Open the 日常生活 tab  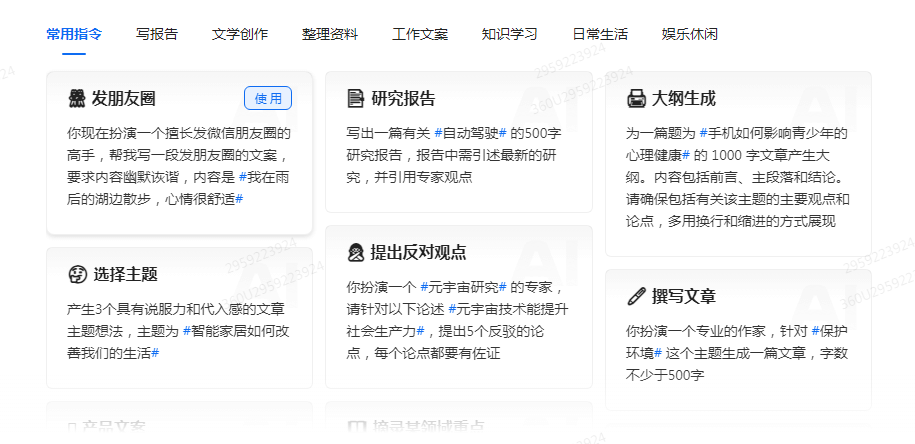point(600,34)
